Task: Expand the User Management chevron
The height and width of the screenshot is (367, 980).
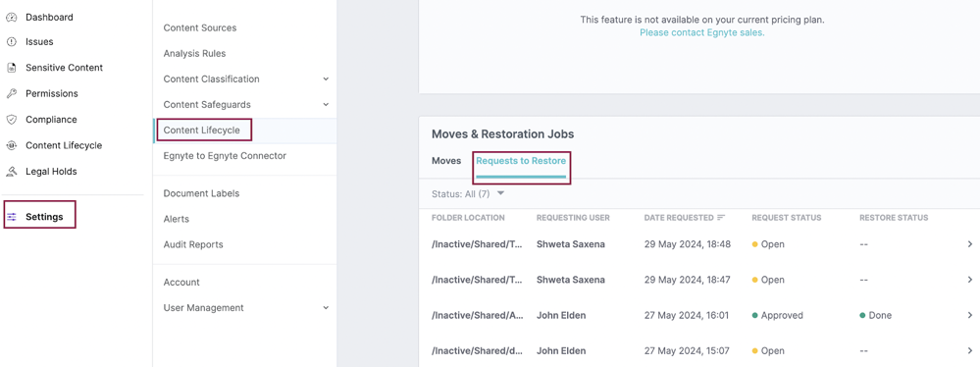Action: [x=326, y=307]
